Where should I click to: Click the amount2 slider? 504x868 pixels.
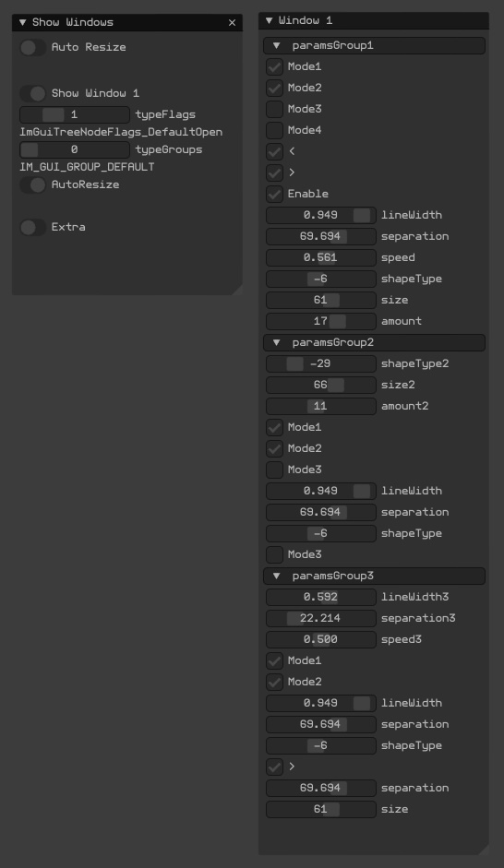point(321,406)
